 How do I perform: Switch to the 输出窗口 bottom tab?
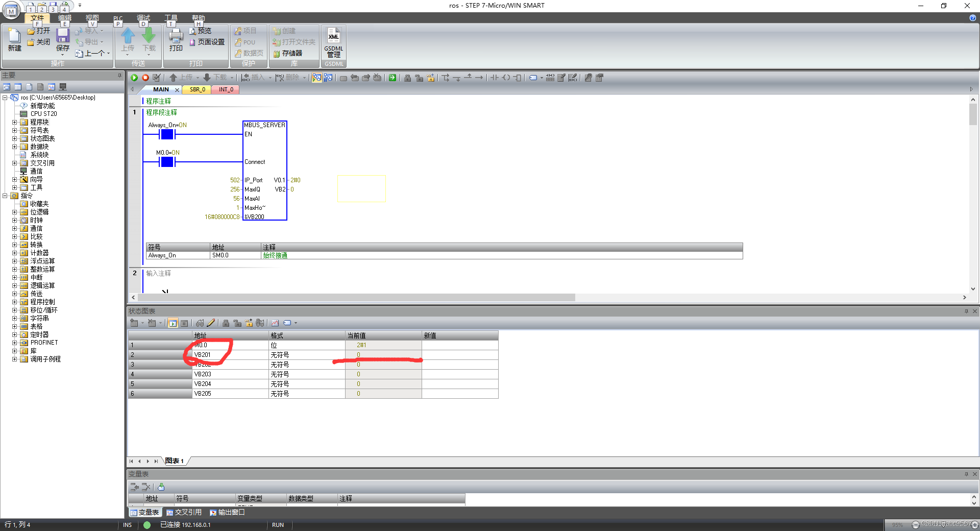(x=227, y=512)
